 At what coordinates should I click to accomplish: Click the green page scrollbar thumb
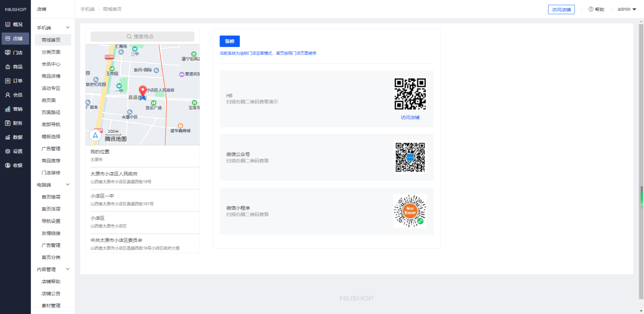point(641,196)
